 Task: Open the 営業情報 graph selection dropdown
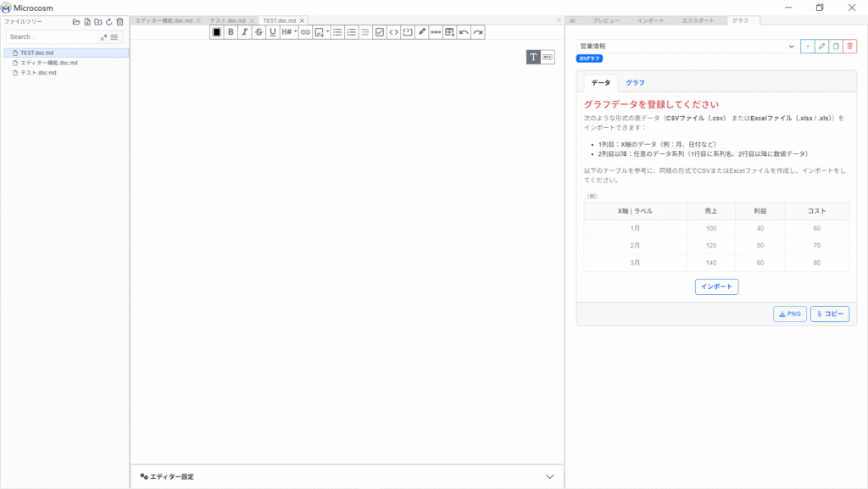pos(685,46)
